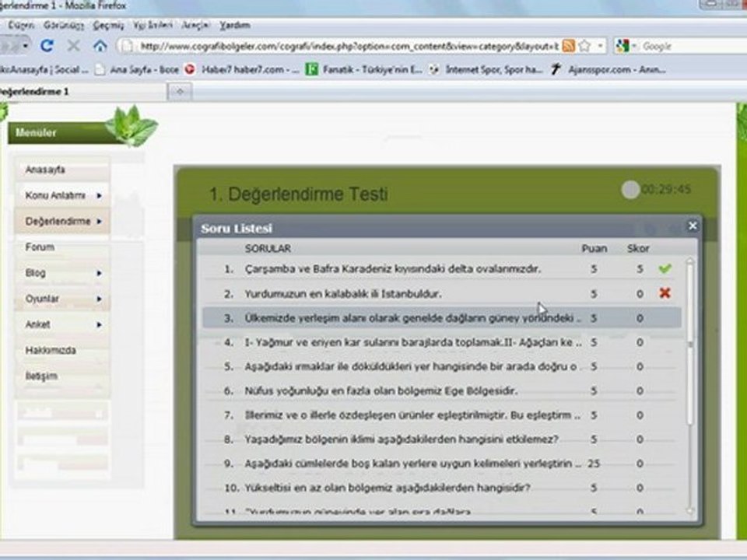The image size is (747, 560).
Task: Click the green checkmark on question 1
Action: coord(665,268)
